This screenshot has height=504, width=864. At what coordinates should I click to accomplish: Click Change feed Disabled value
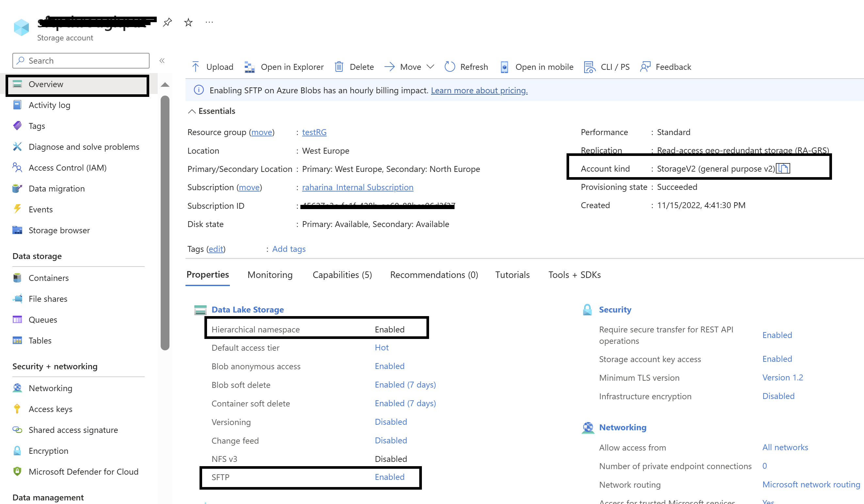tap(391, 440)
